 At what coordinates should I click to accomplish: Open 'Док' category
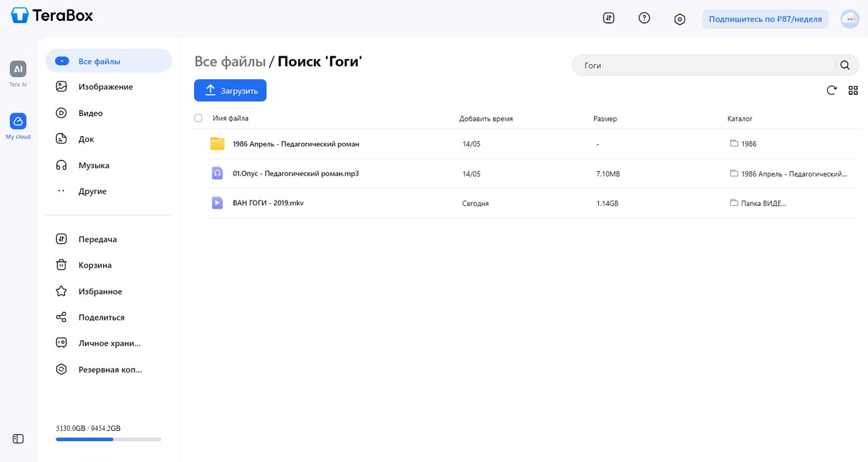coord(86,139)
